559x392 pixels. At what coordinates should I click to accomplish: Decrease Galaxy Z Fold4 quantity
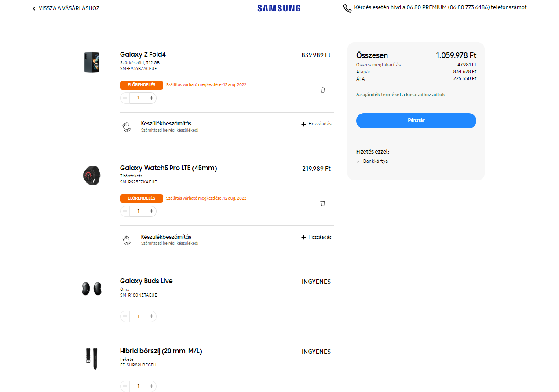click(x=125, y=98)
